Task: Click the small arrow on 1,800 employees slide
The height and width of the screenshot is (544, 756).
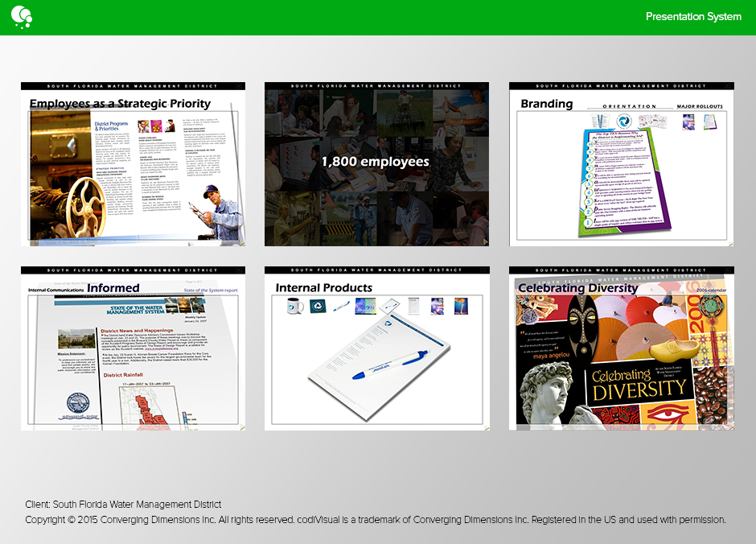Action: point(484,241)
